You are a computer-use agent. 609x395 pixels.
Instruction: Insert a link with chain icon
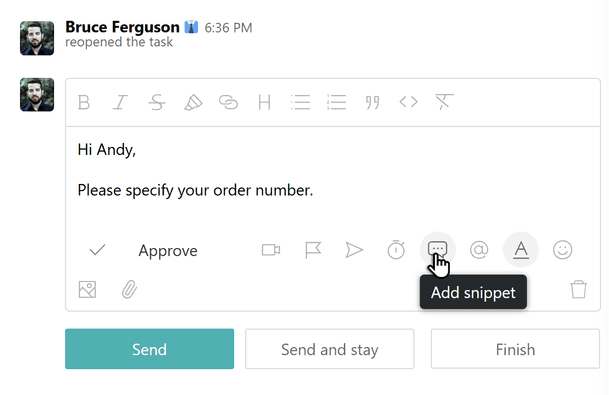[228, 102]
